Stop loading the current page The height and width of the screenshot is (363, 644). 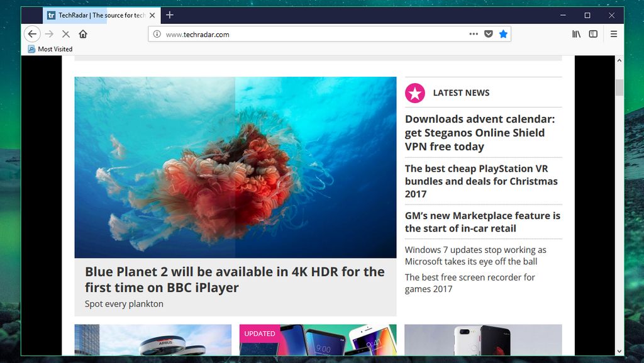66,34
